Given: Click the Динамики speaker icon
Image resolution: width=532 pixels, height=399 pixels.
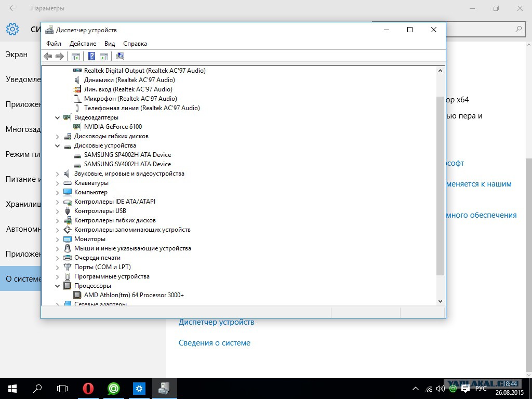Looking at the screenshot, I should pos(77,80).
